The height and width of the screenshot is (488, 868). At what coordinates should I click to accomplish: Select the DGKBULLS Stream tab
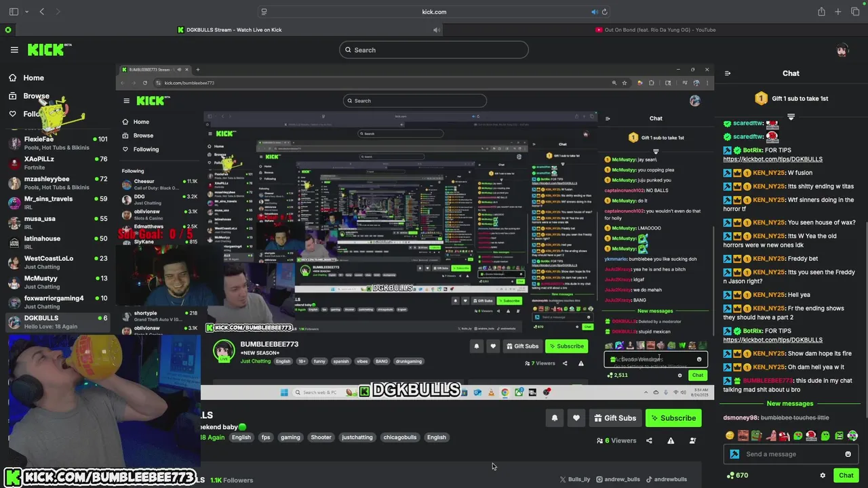click(x=229, y=30)
